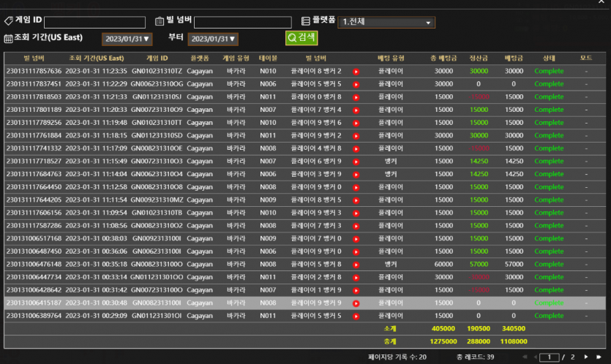The height and width of the screenshot is (364, 611).
Task: Play video replay for bill 230131117664450
Action: pos(356,187)
